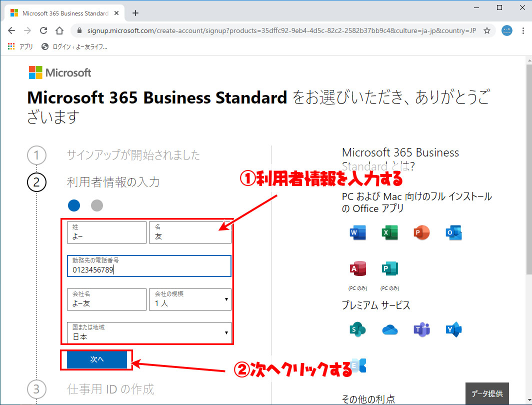Go back using browser back arrow
This screenshot has width=532, height=405.
coord(11,30)
